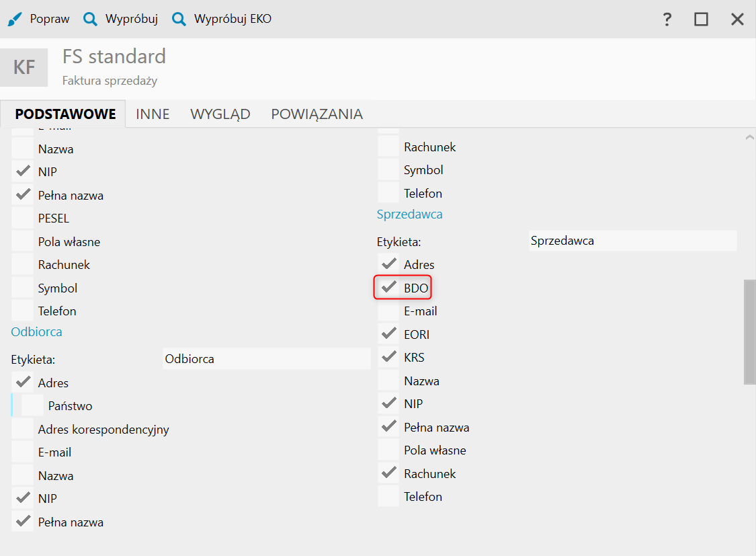Viewport: 756px width, 556px height.
Task: Enable the Sprzedawca E-mail checkbox
Action: (x=388, y=311)
